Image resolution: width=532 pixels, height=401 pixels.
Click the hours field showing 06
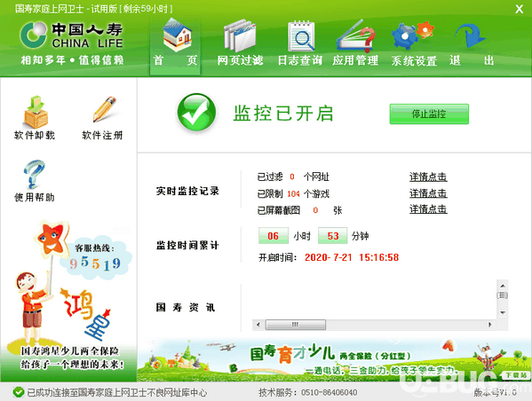coord(274,236)
